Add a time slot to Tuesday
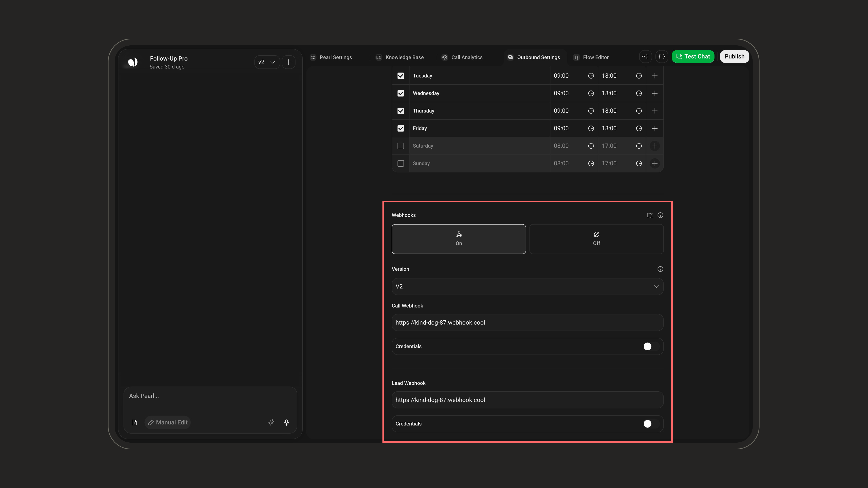Screen dimensions: 868x488 [655, 76]
